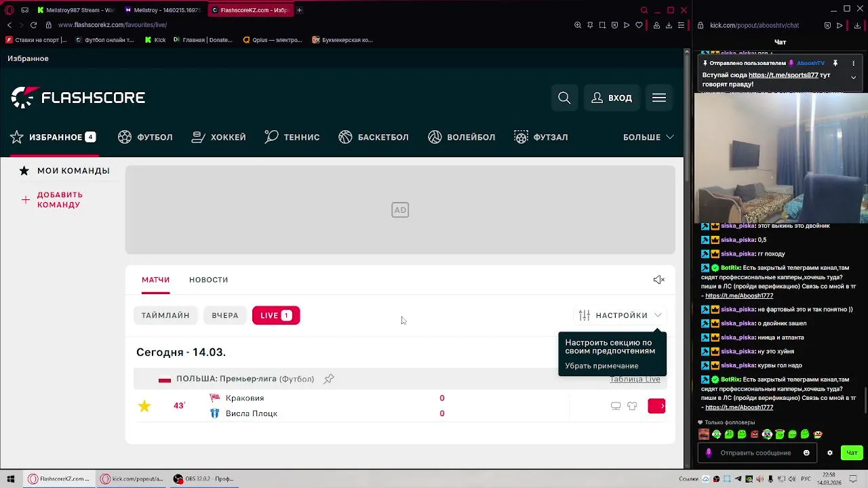Open Windows Start menu
The height and width of the screenshot is (488, 868).
pos(10,479)
